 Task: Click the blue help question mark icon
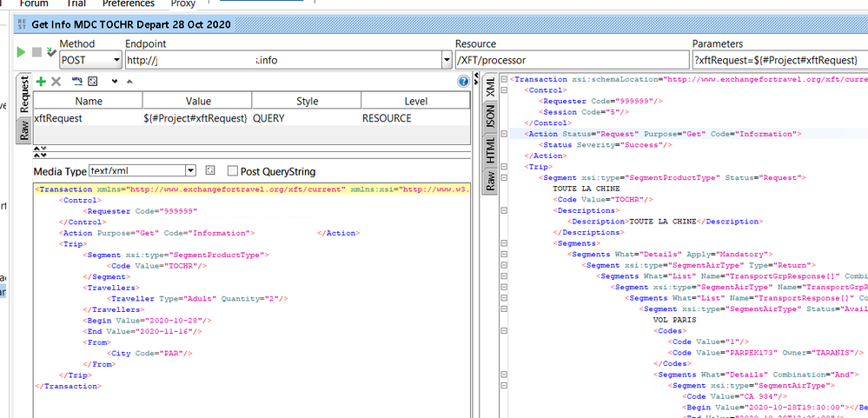coord(463,81)
